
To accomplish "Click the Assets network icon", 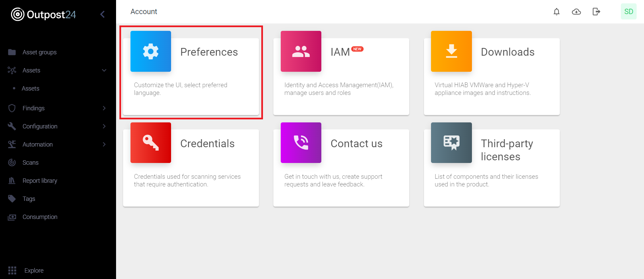I will [12, 70].
